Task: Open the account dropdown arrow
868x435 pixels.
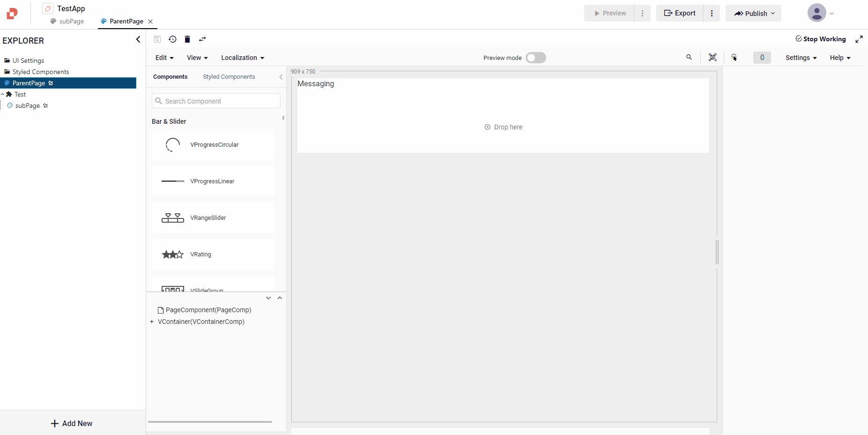Action: pyautogui.click(x=832, y=14)
